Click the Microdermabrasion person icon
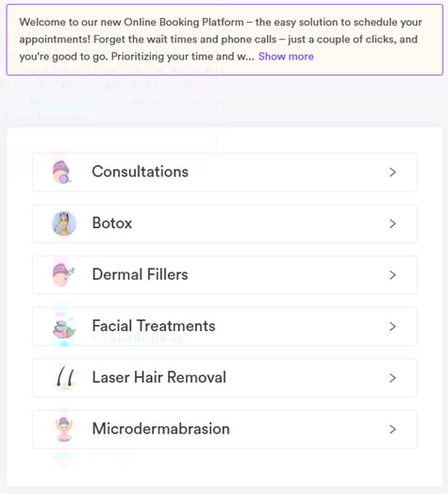 click(64, 429)
